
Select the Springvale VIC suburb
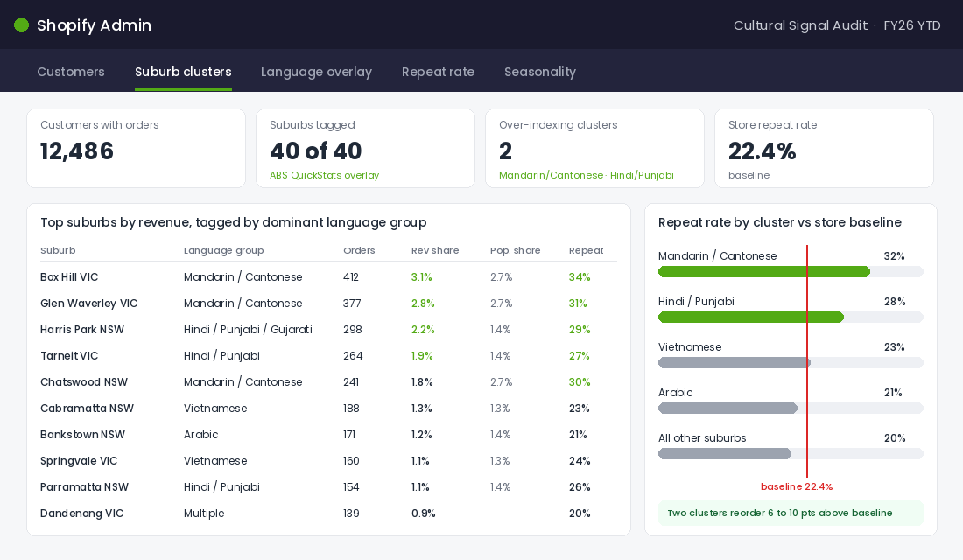coord(79,461)
